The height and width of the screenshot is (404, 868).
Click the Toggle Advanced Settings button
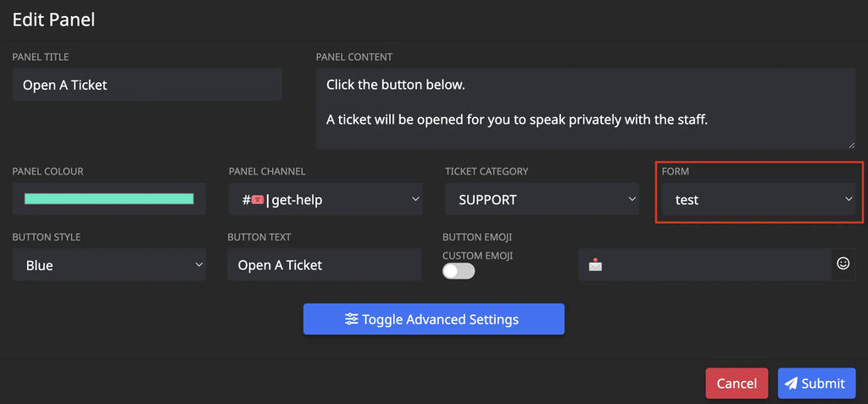point(433,319)
